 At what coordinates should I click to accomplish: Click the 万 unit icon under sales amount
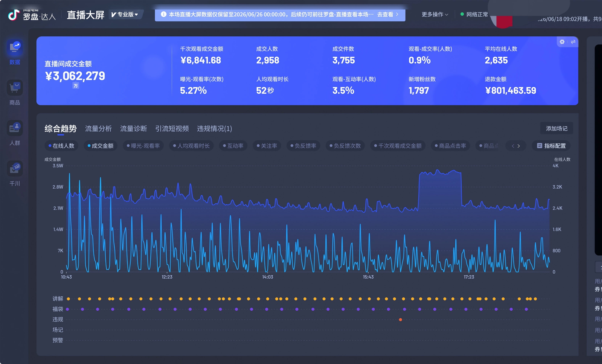(76, 86)
